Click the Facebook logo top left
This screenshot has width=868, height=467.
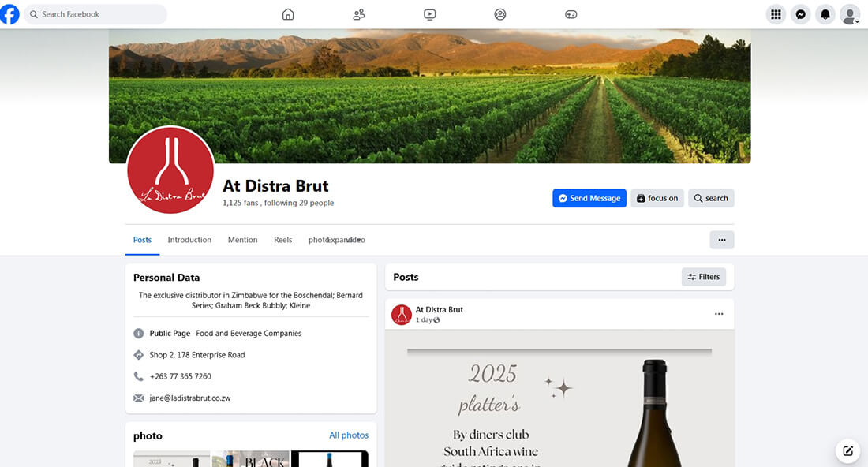[x=9, y=13]
